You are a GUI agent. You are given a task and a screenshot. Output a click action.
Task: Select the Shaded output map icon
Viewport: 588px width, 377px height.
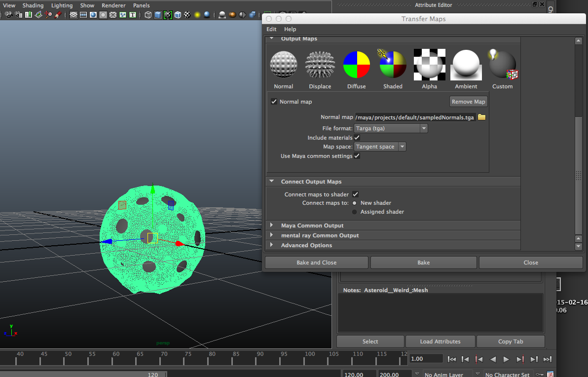(x=393, y=65)
